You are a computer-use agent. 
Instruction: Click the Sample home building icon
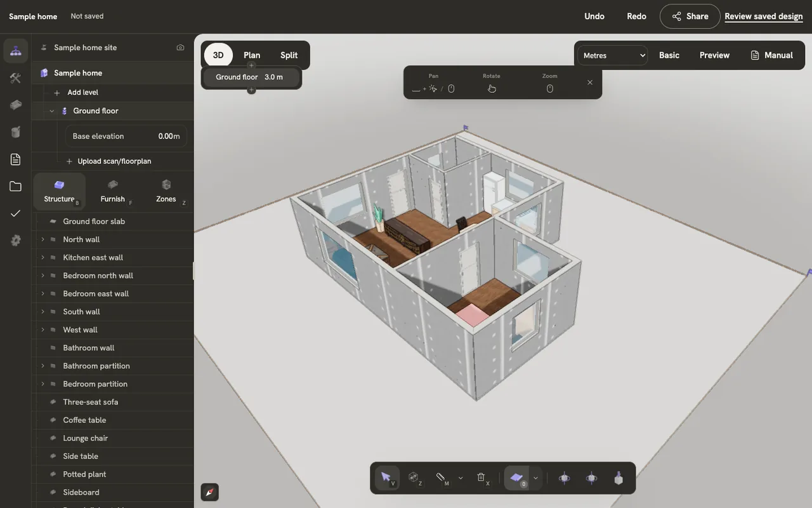44,73
